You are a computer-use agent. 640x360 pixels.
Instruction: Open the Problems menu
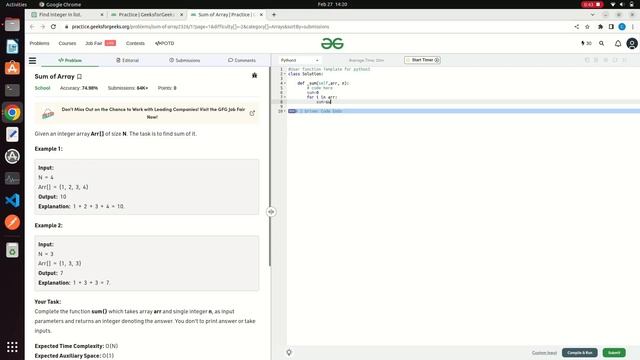39,43
